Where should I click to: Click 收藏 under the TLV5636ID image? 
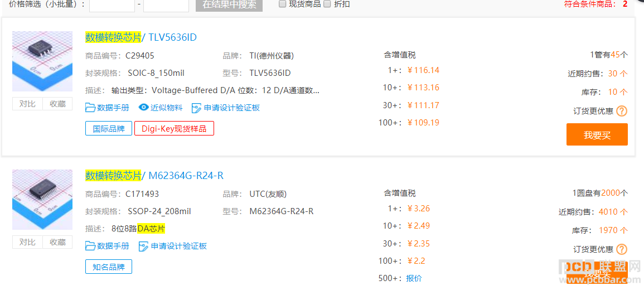57,104
